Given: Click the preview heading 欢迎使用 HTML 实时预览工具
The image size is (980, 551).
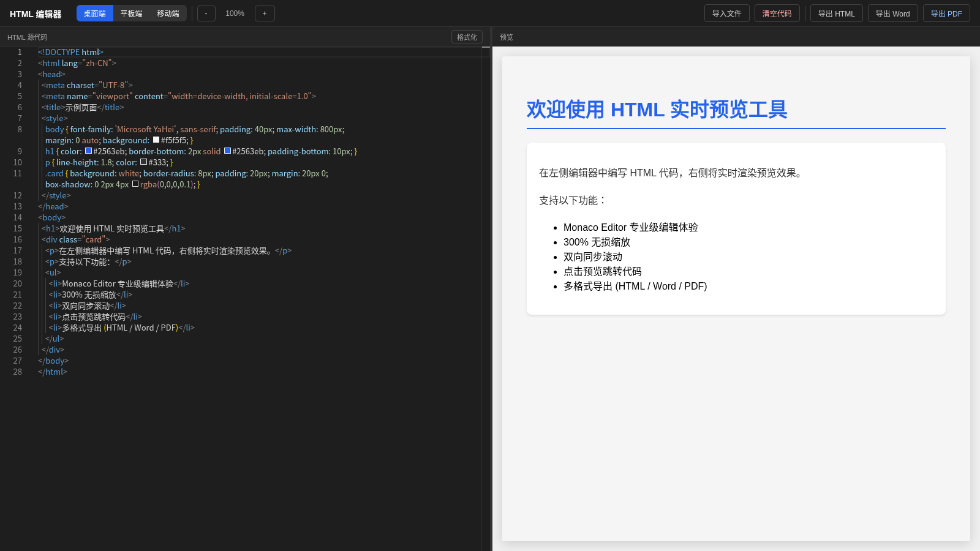Looking at the screenshot, I should (x=657, y=110).
